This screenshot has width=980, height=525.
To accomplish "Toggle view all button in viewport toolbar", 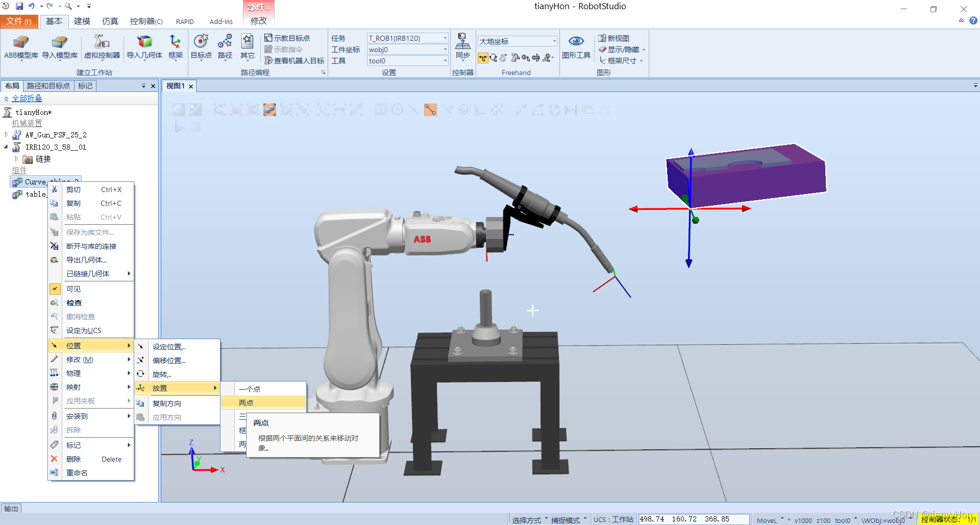I will [179, 109].
